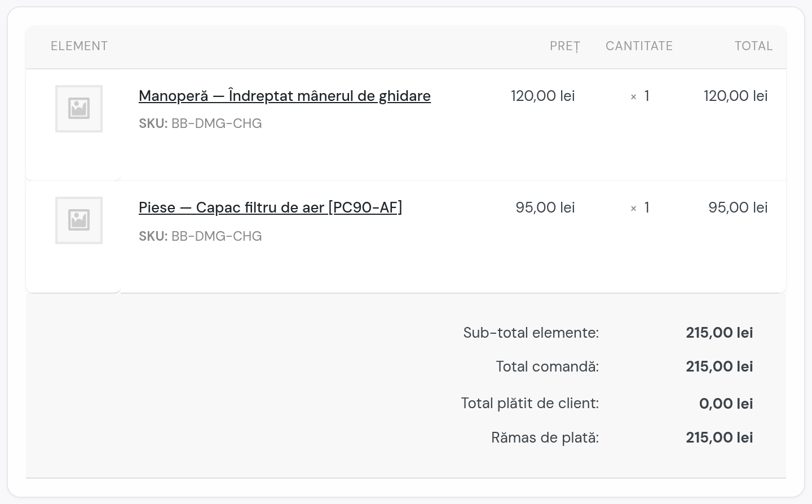This screenshot has height=504, width=812.
Task: Click the Manoperă row total 120,00 lei
Action: coord(736,96)
